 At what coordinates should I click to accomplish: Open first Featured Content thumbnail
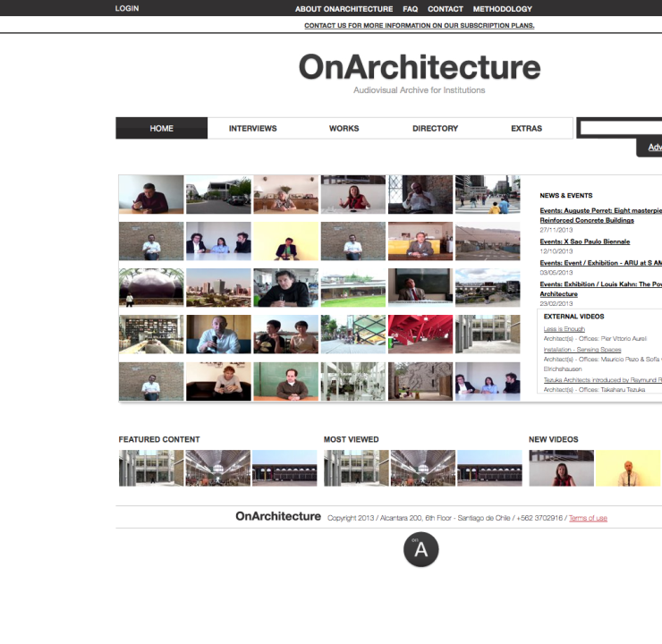(151, 468)
